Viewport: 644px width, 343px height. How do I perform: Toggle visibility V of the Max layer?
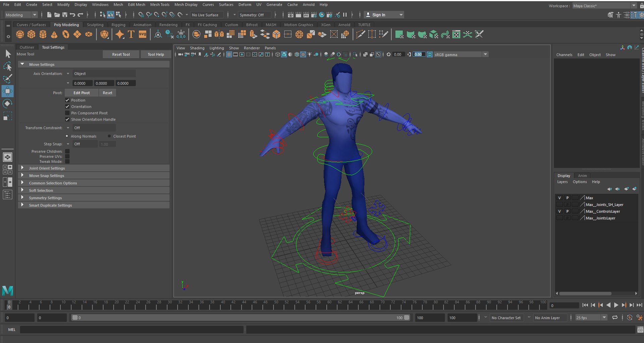[x=559, y=198]
